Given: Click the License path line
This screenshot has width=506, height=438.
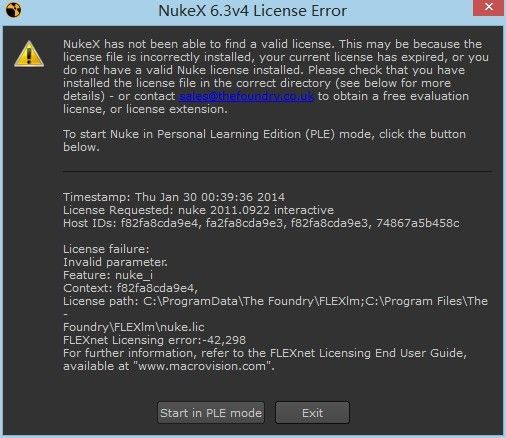Looking at the screenshot, I should pos(275,301).
